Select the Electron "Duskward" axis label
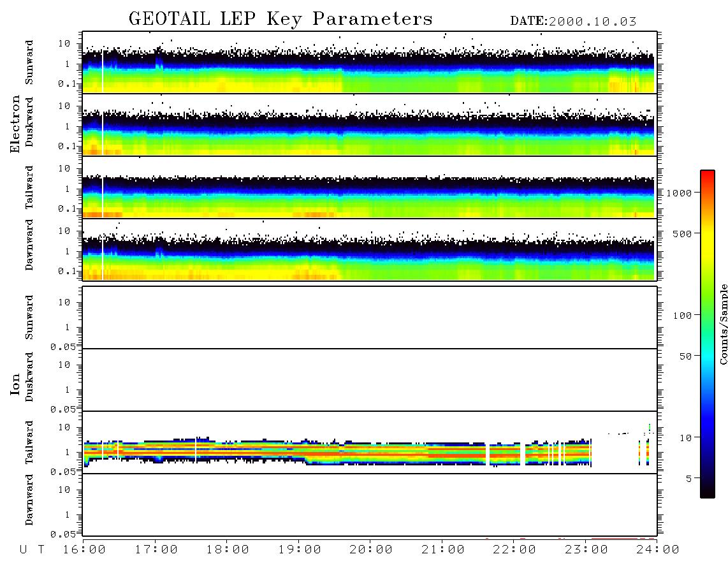Image resolution: width=728 pixels, height=561 pixels. tap(29, 122)
